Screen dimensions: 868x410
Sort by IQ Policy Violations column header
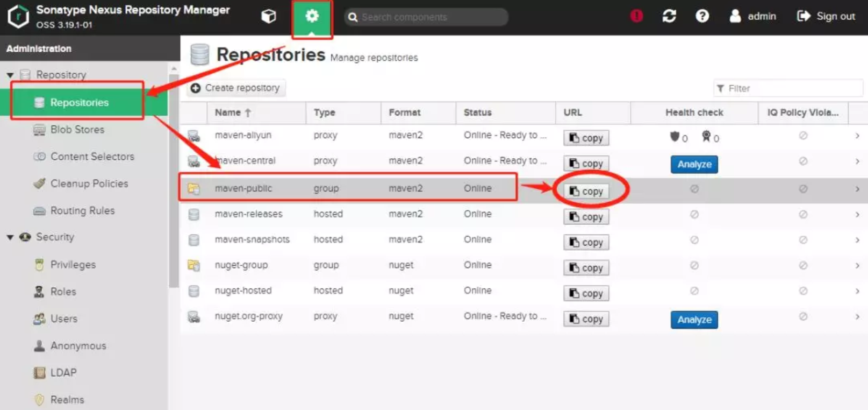(802, 112)
